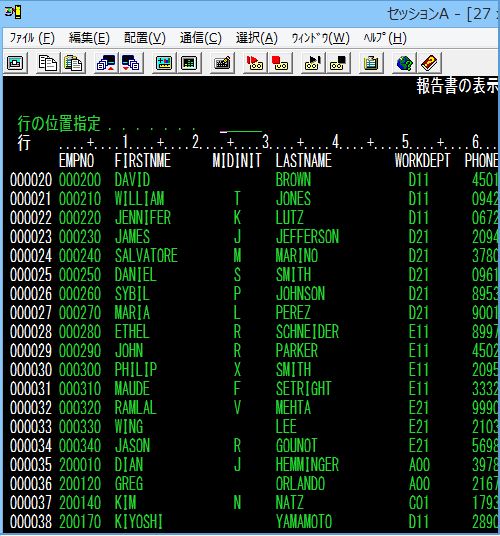Open the 配置(V) menu
The image size is (500, 536).
[145, 38]
